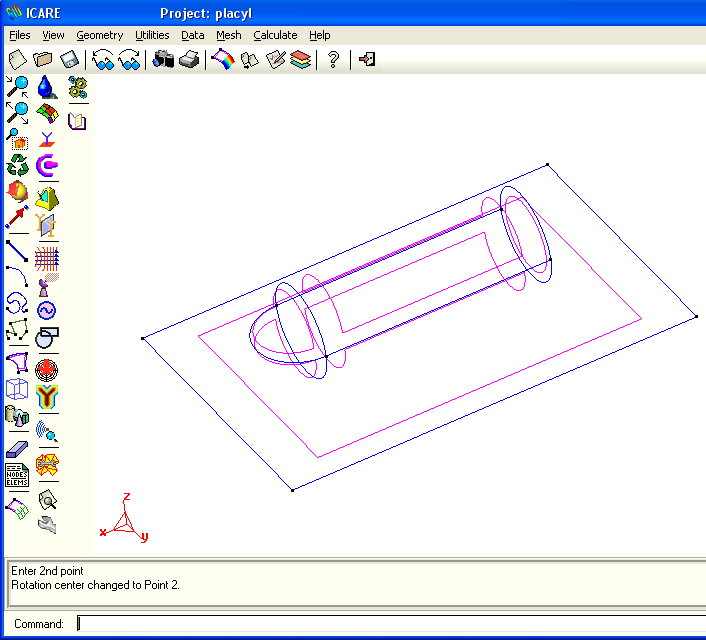
Task: Click the red XYZ axis triad
Action: pos(124,518)
